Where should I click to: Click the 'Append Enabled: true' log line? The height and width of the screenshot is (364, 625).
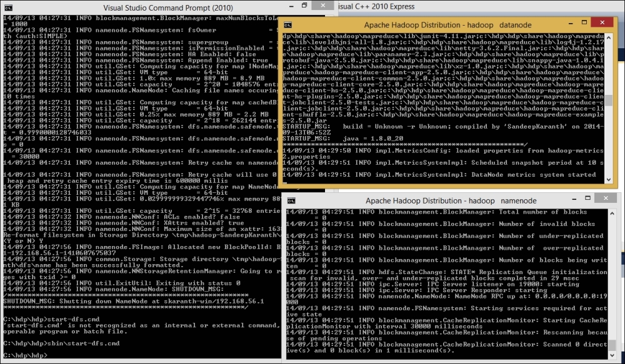(x=136, y=60)
